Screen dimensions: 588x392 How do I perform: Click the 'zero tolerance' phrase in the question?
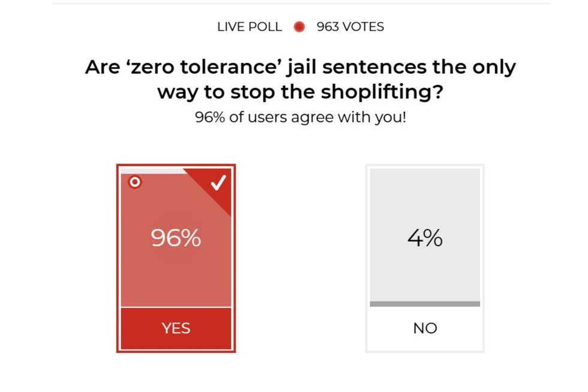pos(197,67)
